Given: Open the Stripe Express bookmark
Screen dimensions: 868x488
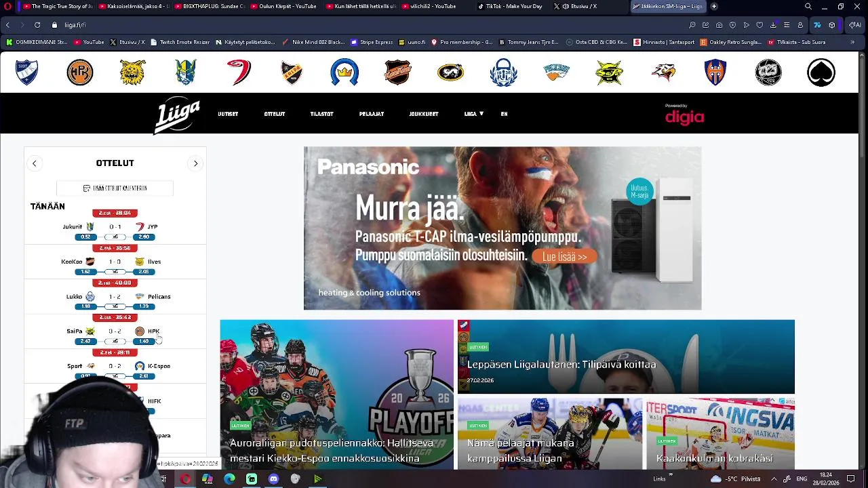Looking at the screenshot, I should coord(372,42).
